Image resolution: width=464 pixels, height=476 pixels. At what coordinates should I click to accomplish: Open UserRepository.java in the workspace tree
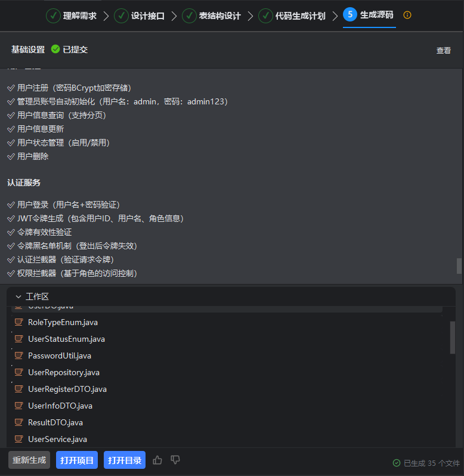point(64,372)
